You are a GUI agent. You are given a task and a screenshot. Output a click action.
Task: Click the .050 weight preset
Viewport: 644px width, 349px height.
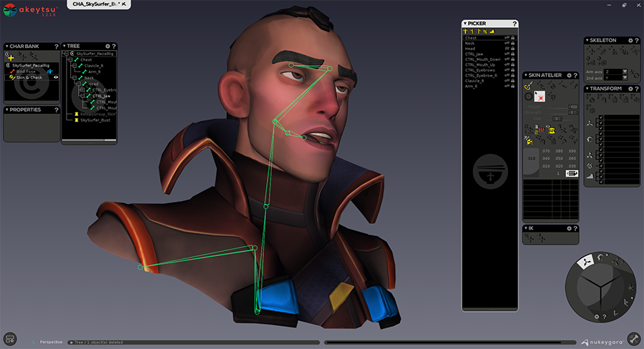pos(559,159)
